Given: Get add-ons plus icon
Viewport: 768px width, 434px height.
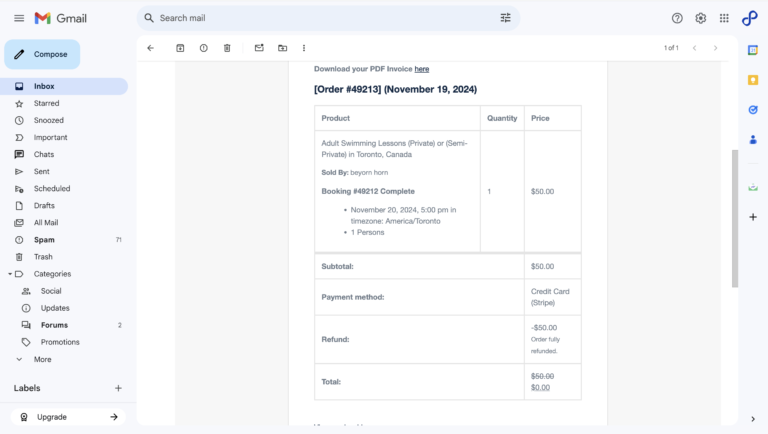Looking at the screenshot, I should [x=753, y=217].
